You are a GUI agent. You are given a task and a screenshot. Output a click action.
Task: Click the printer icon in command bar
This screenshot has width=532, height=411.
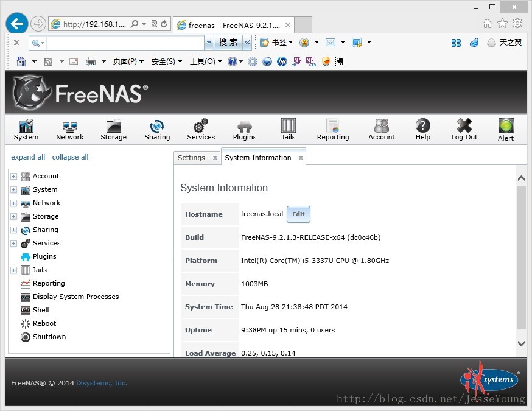(91, 61)
